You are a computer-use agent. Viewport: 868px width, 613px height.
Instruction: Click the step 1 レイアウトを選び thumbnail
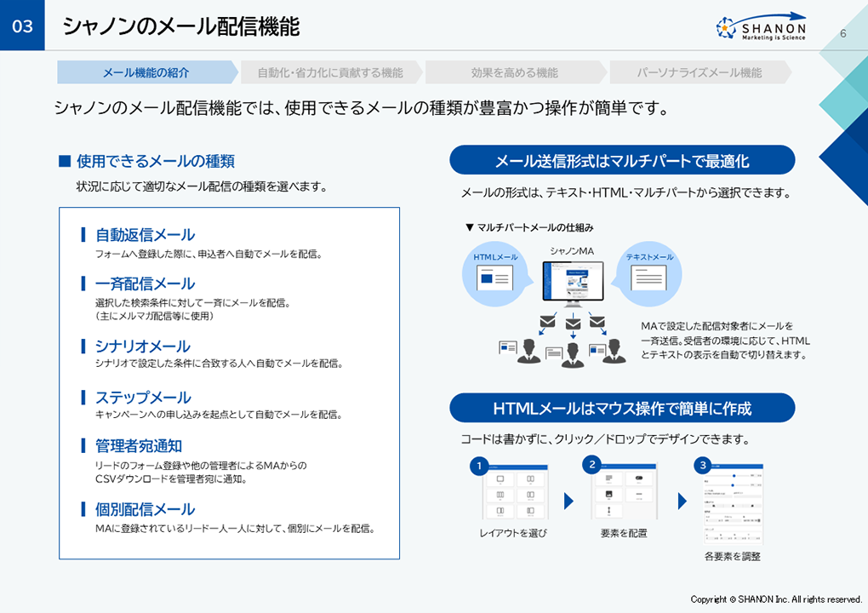point(516,492)
